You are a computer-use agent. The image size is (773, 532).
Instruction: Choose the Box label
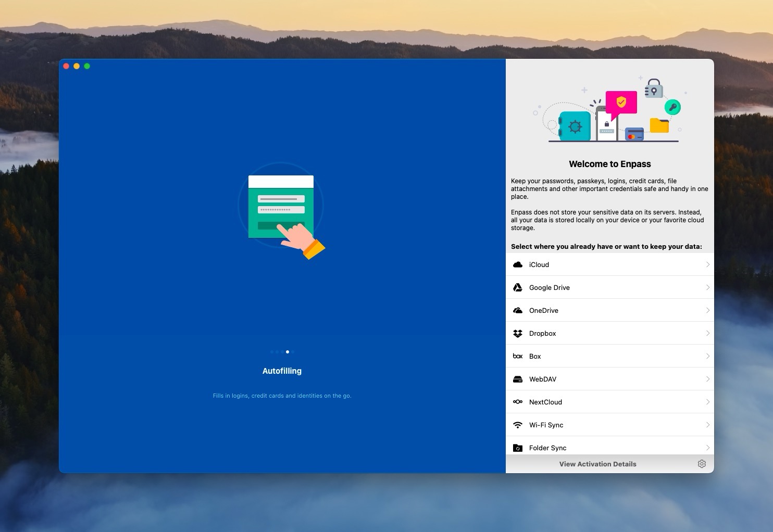pyautogui.click(x=535, y=356)
